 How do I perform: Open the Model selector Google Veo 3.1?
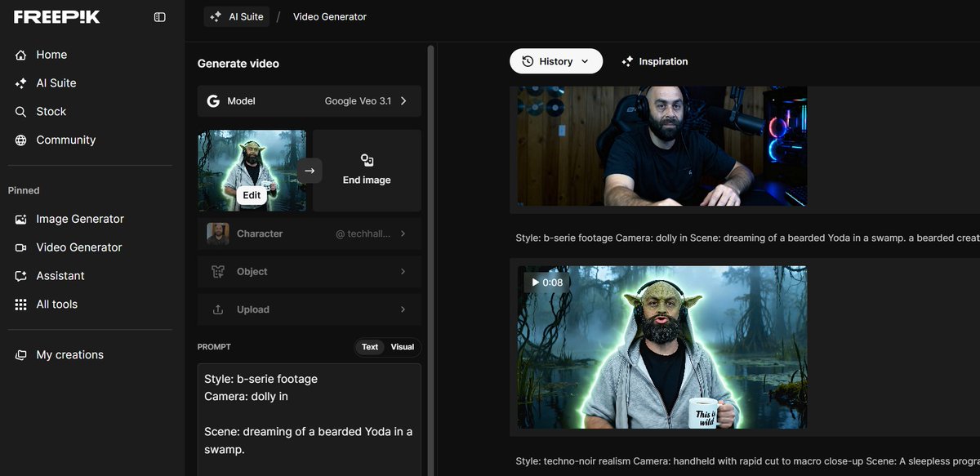(x=310, y=101)
